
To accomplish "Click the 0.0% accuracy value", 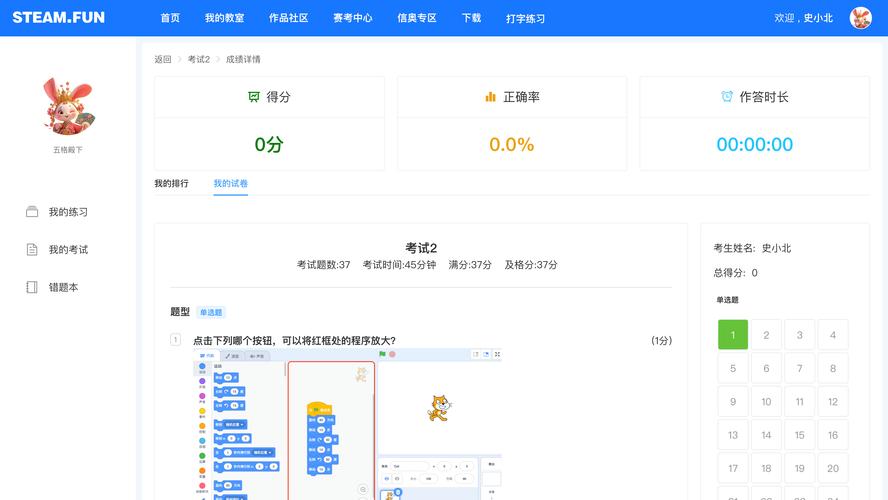I will [x=511, y=144].
